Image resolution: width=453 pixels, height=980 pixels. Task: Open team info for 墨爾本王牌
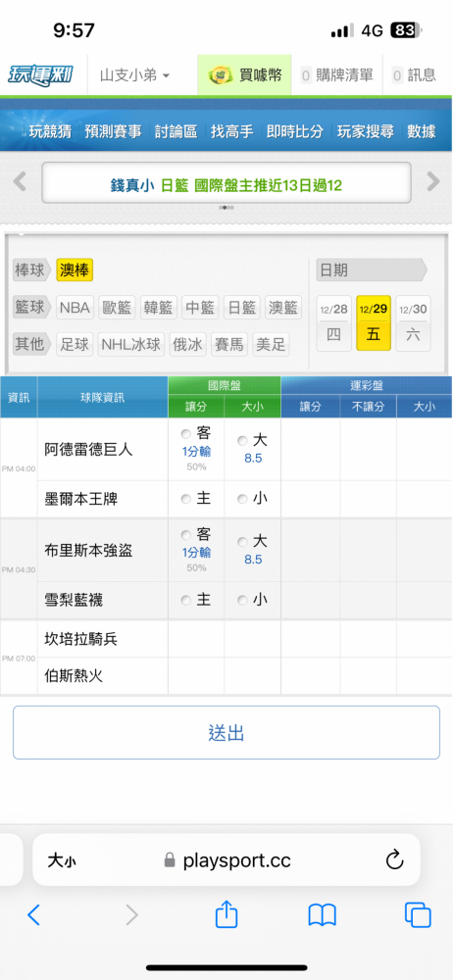[80, 499]
